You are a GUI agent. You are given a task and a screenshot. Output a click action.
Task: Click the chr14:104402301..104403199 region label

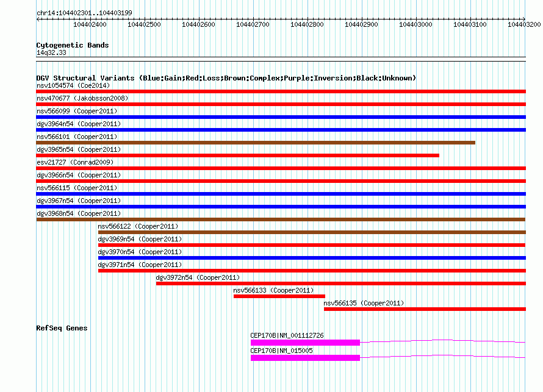(x=84, y=13)
